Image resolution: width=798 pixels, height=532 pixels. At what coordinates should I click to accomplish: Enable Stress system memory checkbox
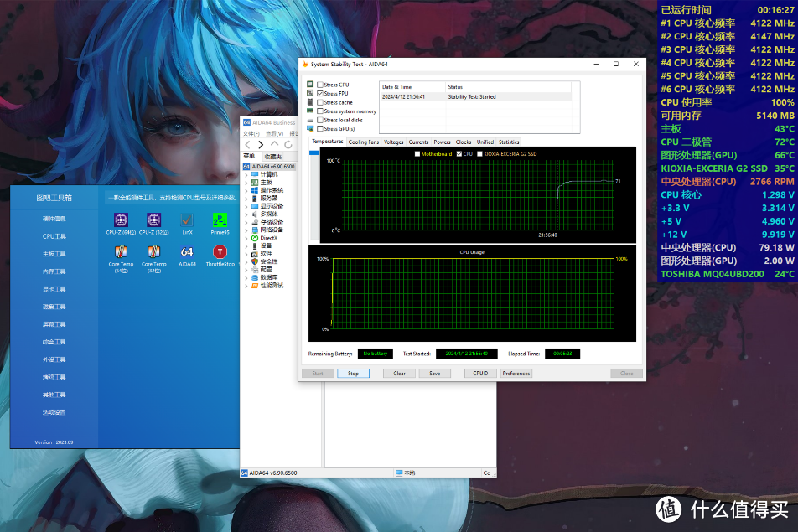click(x=320, y=111)
